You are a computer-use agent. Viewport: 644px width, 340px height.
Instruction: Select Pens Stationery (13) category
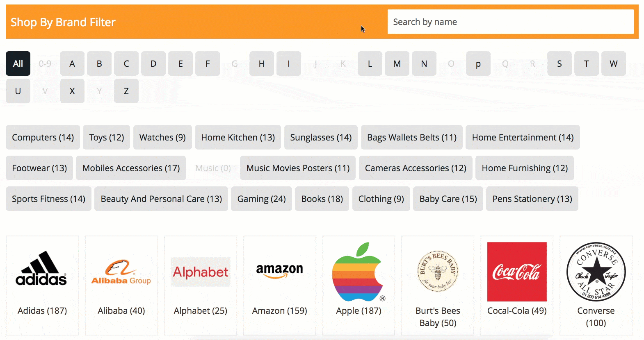pyautogui.click(x=532, y=199)
